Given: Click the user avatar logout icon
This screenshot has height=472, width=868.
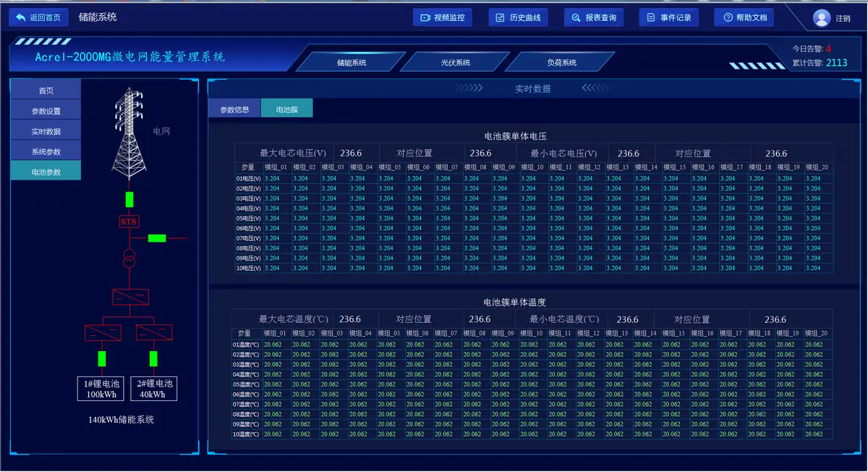Looking at the screenshot, I should (x=822, y=17).
